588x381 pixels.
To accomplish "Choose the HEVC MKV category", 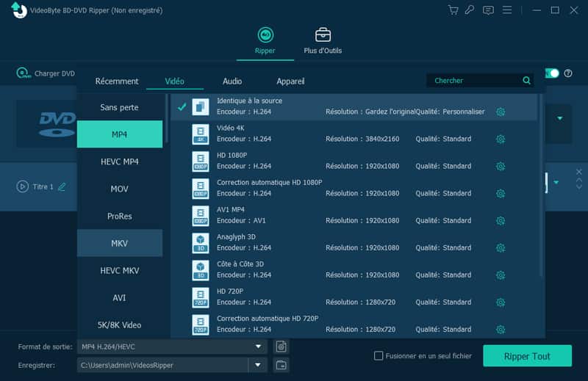I will tap(120, 270).
